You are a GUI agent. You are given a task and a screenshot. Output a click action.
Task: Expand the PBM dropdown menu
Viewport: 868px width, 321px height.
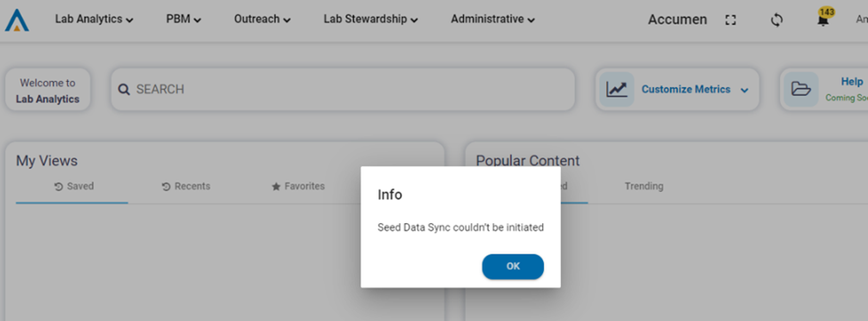pos(183,20)
